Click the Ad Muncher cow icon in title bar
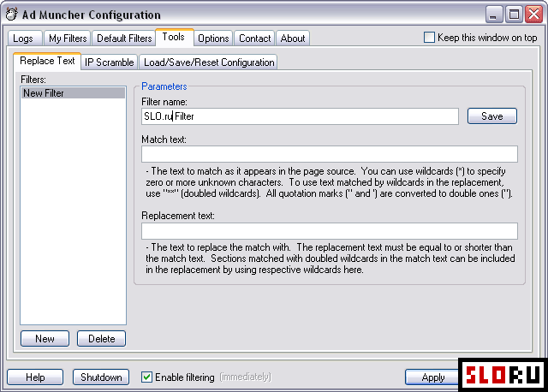Viewport: 548px width, 392px height. coord(11,15)
